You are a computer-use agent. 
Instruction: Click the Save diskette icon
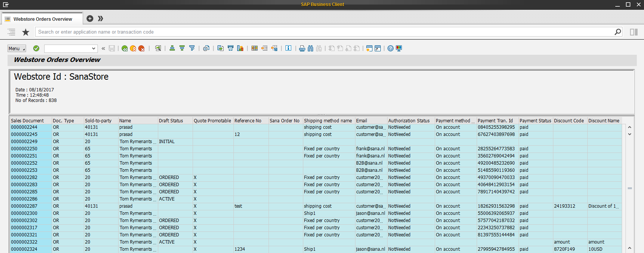(112, 48)
